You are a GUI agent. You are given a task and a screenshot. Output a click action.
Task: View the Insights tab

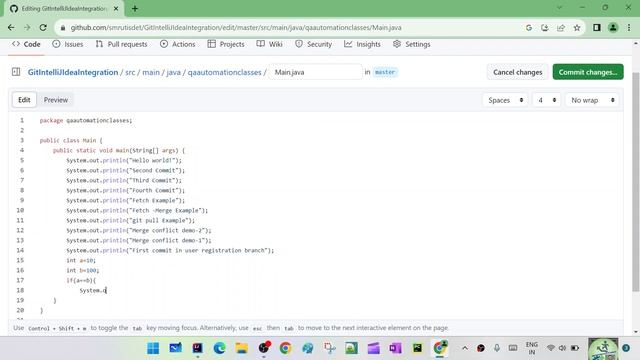point(362,44)
